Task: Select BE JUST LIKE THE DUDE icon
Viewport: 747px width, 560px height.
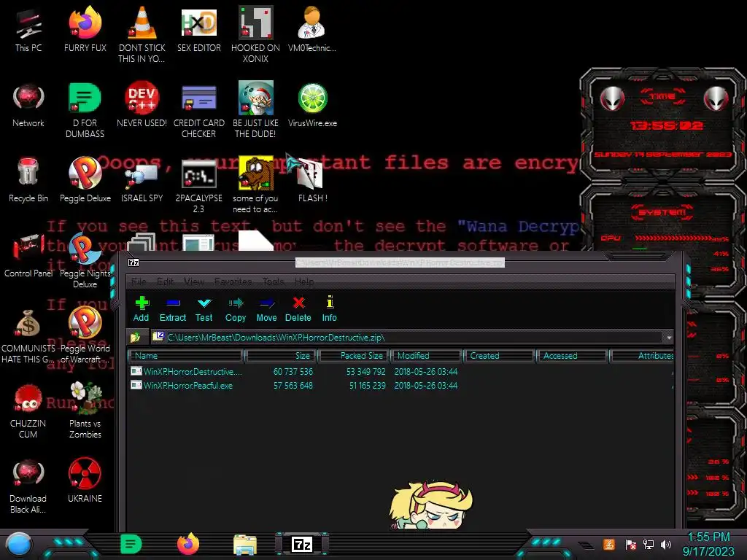Action: pos(255,111)
